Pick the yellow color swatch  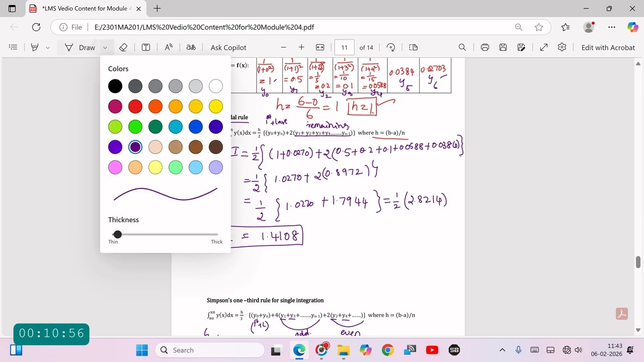pos(216,106)
